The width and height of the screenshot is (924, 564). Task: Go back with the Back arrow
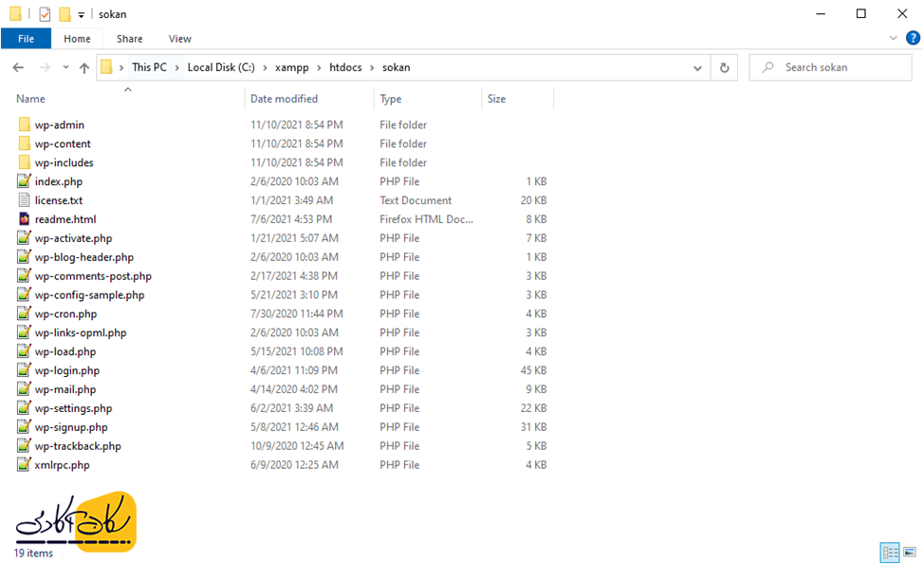coord(18,67)
